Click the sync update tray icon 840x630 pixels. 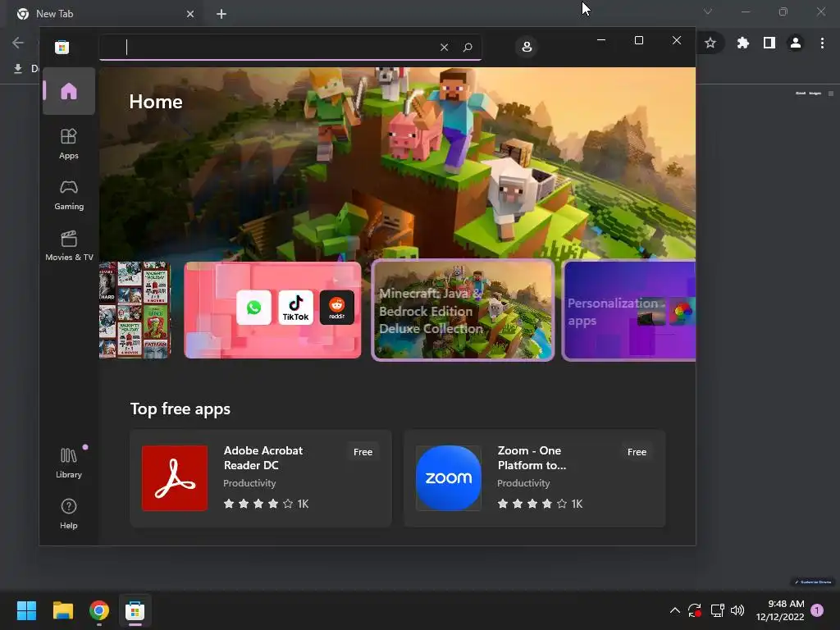(x=695, y=610)
